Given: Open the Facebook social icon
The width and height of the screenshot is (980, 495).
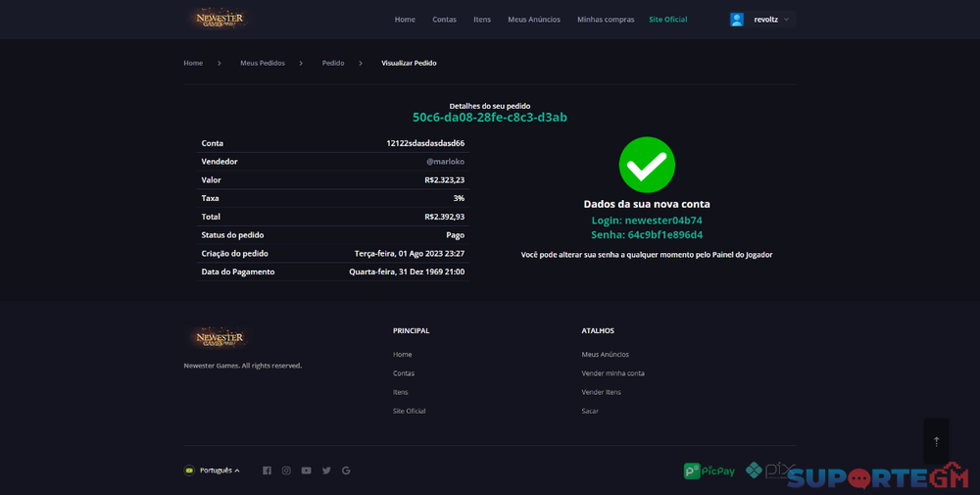Looking at the screenshot, I should [x=267, y=470].
